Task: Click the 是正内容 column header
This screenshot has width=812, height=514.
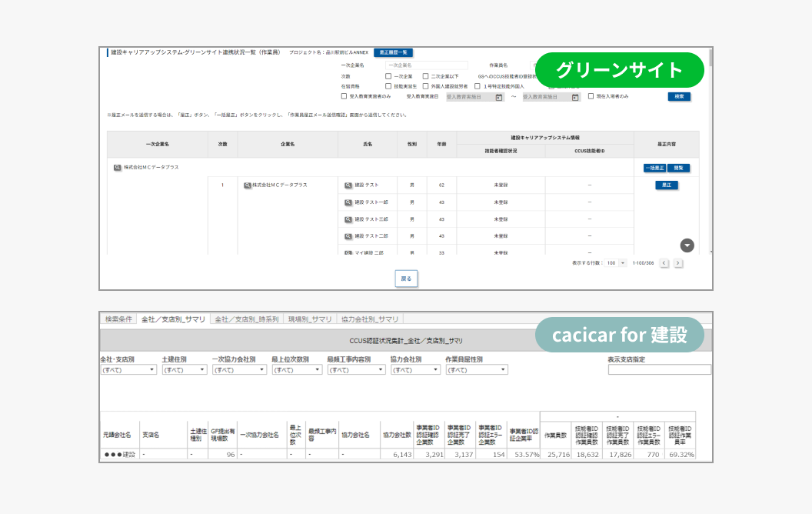Action: click(667, 145)
